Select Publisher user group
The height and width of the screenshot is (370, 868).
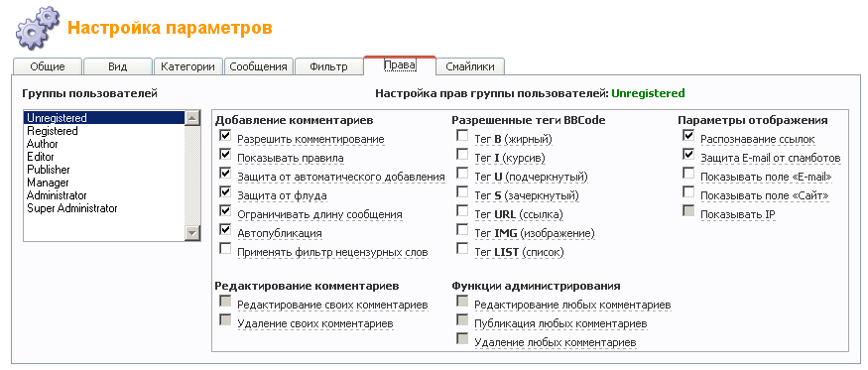104,170
